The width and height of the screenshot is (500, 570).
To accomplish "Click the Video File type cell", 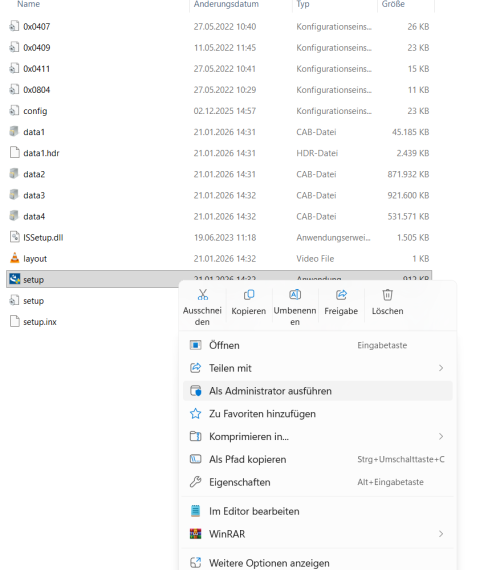I will pos(315,258).
